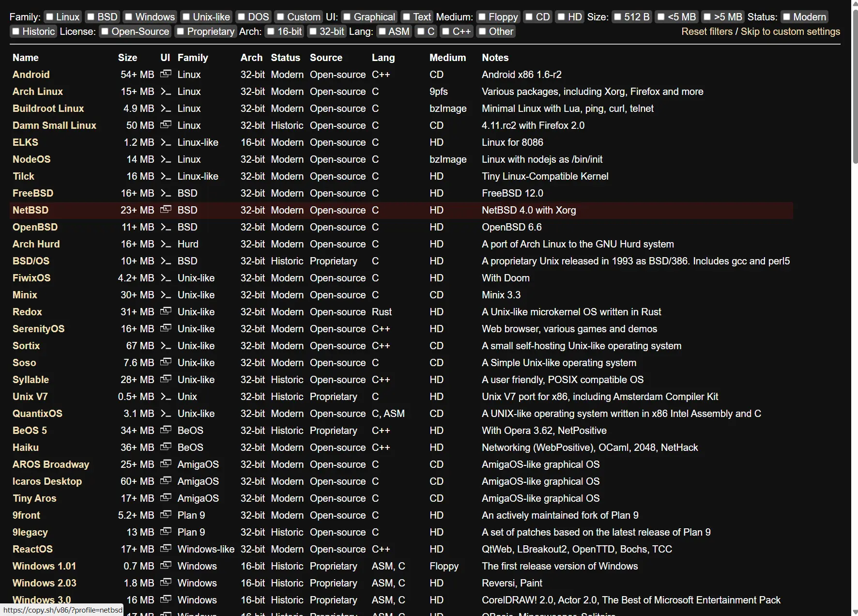Click the page vertical scrollbar thumb

(855, 86)
